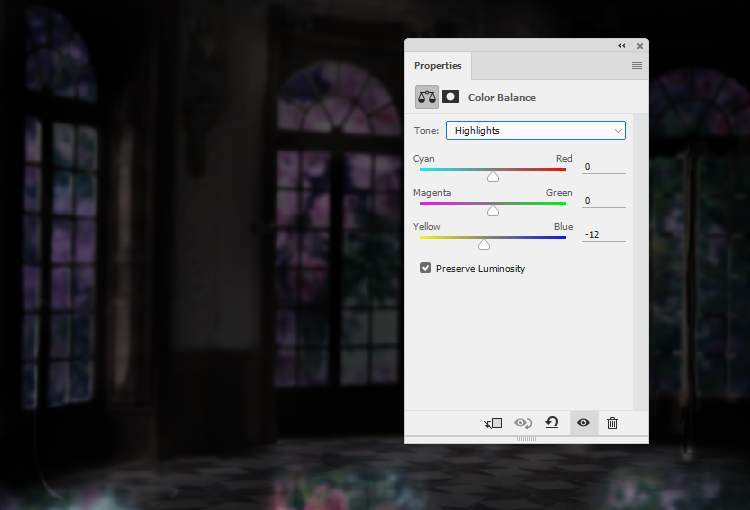Click the Cyan-Red value field
Viewport: 750px width, 510px height.
point(604,166)
